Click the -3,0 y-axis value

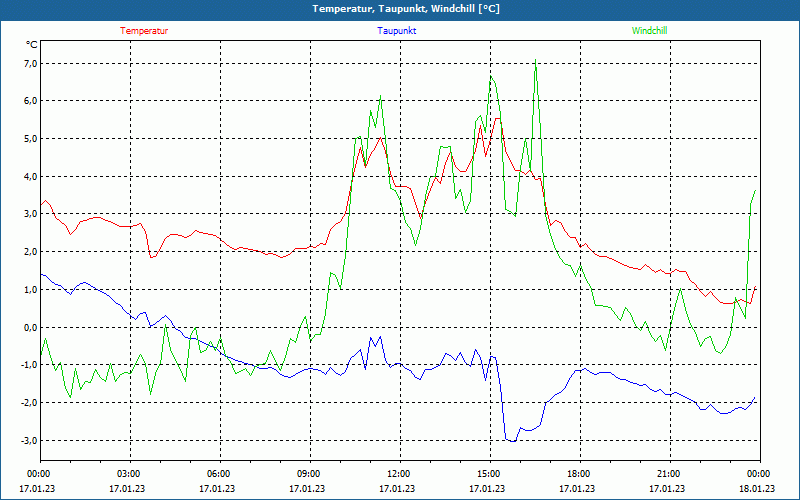click(28, 440)
